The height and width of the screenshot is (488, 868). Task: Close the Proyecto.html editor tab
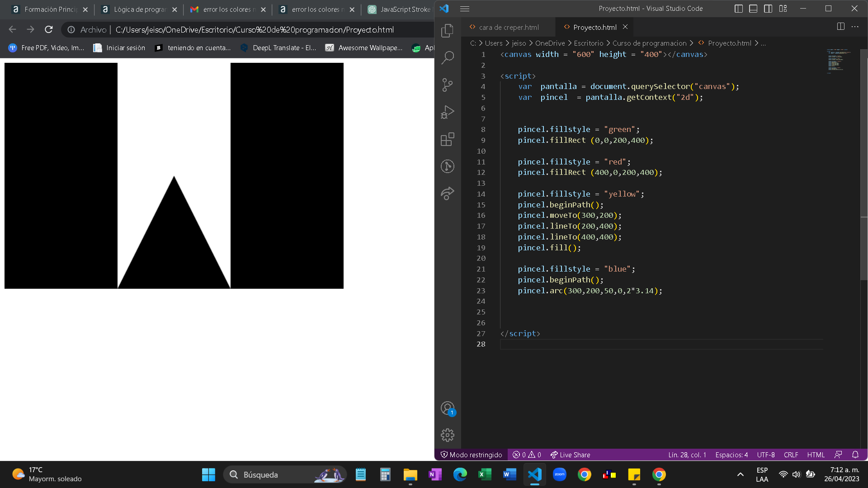pos(625,27)
